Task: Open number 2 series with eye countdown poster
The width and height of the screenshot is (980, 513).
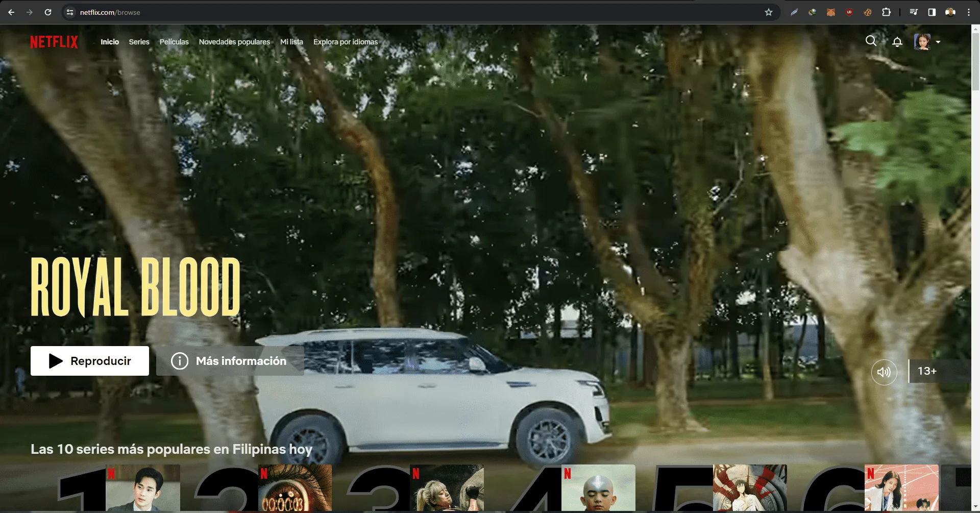Action: pyautogui.click(x=295, y=488)
